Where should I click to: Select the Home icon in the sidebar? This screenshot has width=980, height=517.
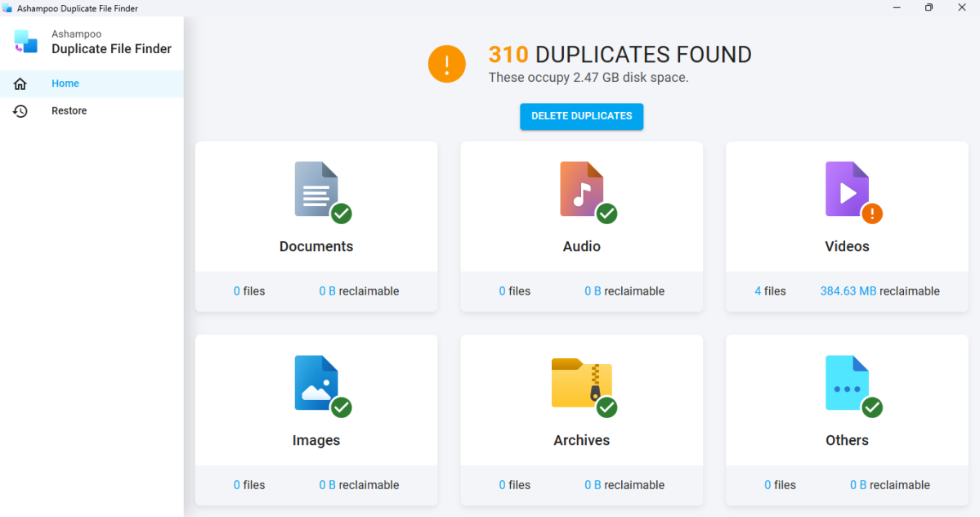[x=20, y=83]
